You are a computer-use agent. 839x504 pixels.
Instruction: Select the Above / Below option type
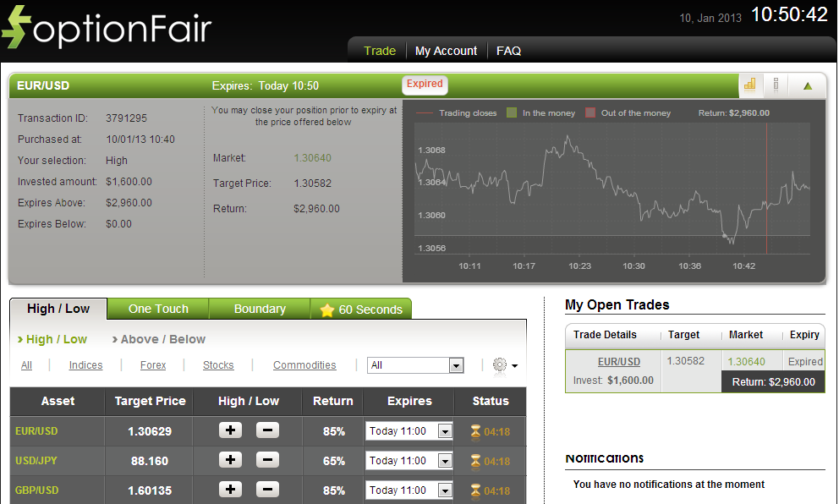[x=159, y=339]
